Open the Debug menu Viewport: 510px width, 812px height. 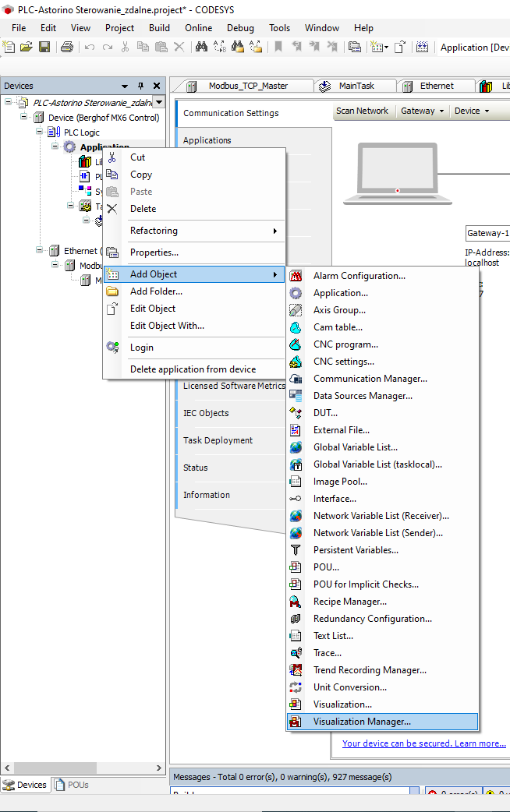point(240,28)
